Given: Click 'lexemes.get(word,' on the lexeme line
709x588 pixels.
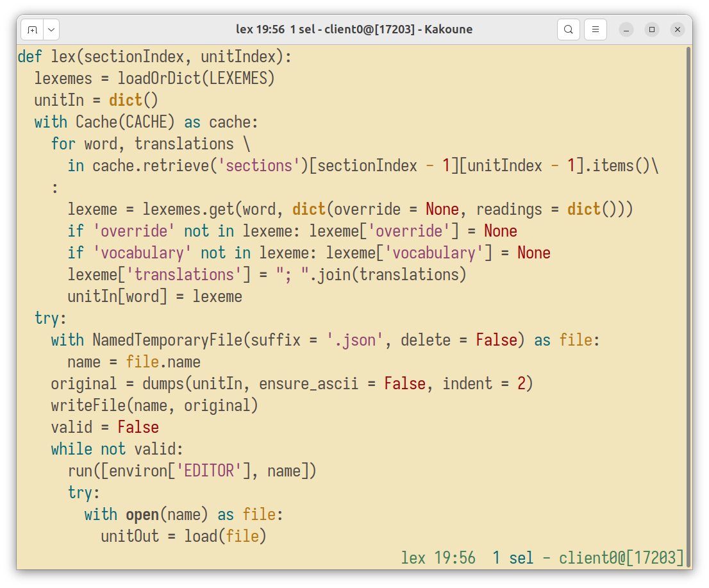Looking at the screenshot, I should click(x=213, y=210).
